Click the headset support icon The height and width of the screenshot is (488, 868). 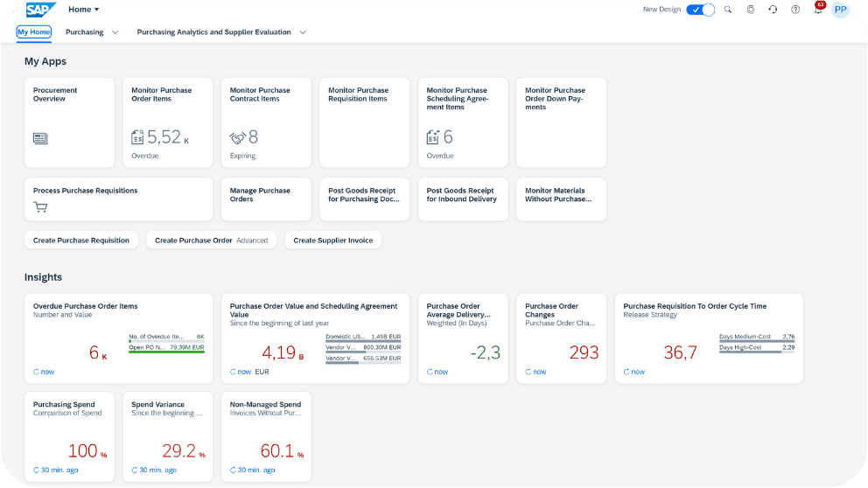click(x=773, y=10)
